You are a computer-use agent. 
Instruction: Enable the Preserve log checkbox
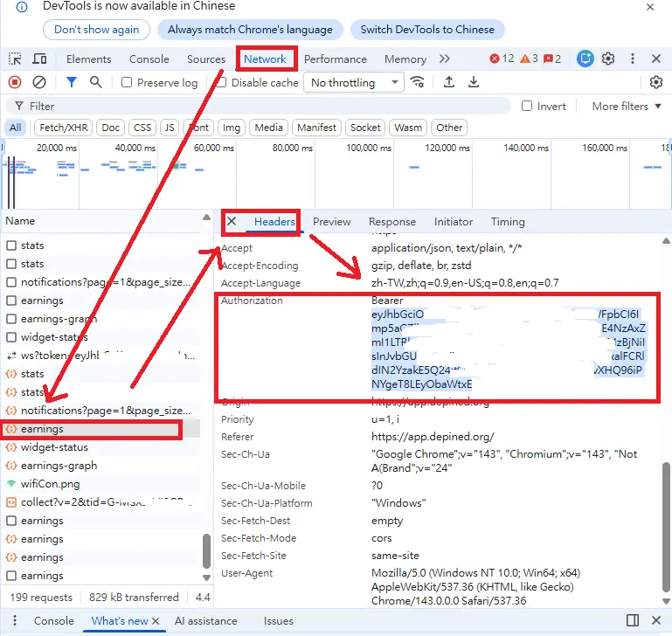(128, 83)
